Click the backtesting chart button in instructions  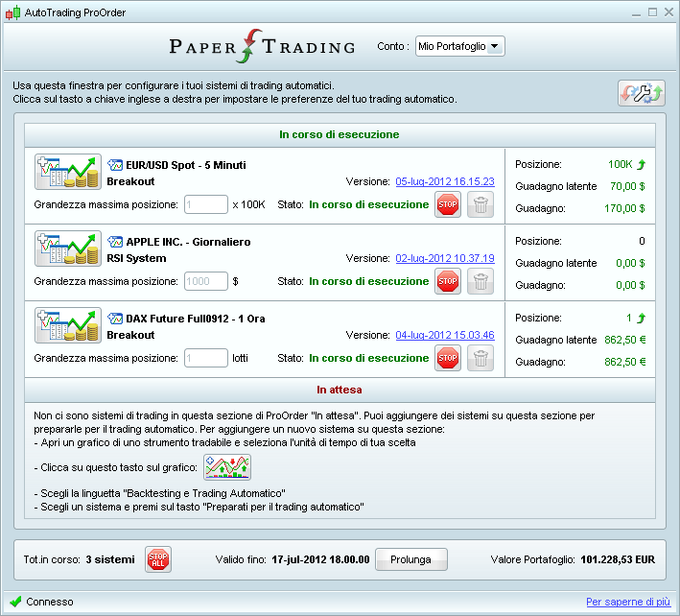point(227,467)
